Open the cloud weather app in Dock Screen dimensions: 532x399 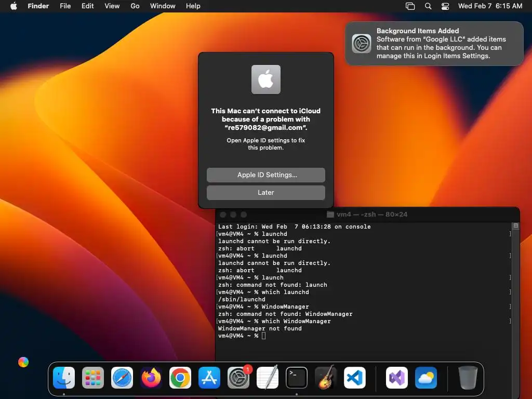coord(426,378)
